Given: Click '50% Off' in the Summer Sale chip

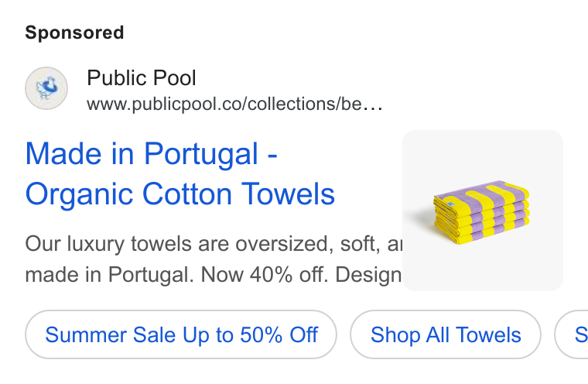Looking at the screenshot, I should pos(279,334).
